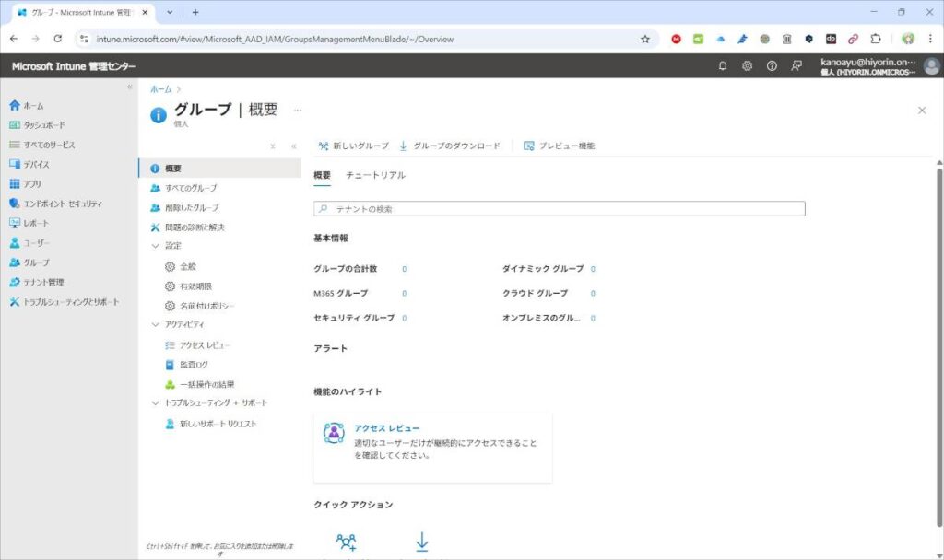Open 新しいサポート リクエスト menu item
This screenshot has width=944, height=560.
click(x=211, y=424)
